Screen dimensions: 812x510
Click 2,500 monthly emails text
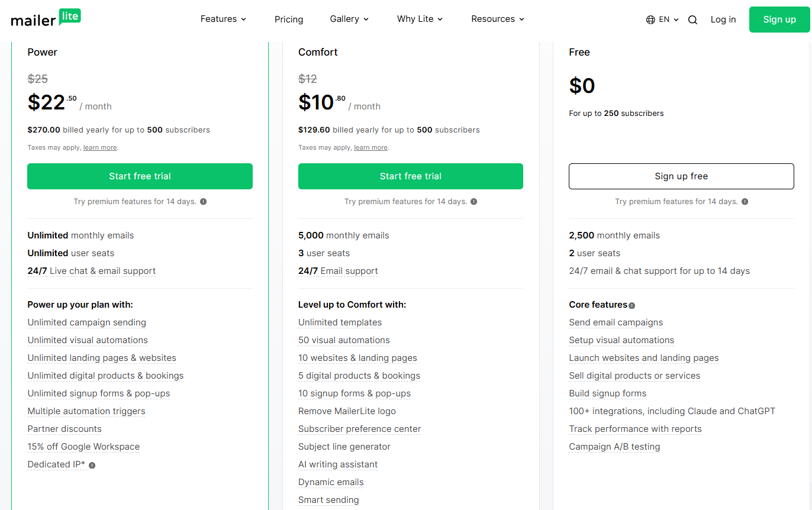click(614, 235)
